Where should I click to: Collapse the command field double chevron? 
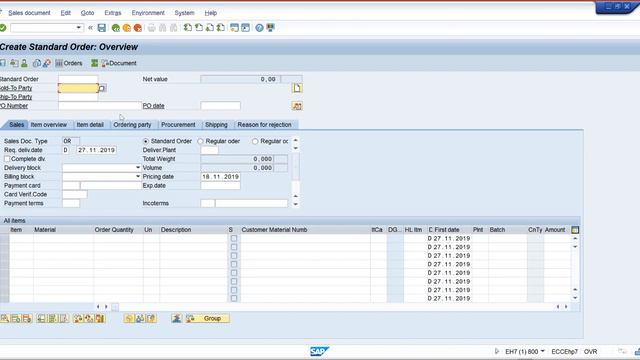pos(90,28)
